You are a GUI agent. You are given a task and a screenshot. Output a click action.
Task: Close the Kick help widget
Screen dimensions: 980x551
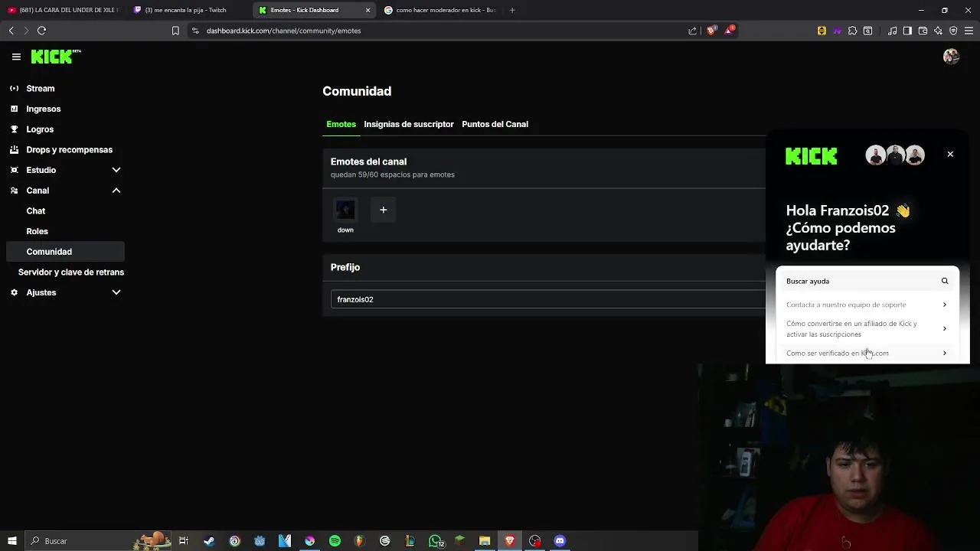click(950, 155)
